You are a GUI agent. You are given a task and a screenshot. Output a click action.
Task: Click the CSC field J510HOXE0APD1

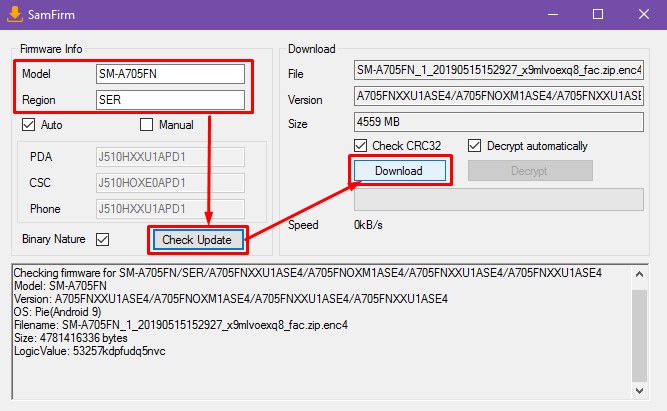coord(170,183)
